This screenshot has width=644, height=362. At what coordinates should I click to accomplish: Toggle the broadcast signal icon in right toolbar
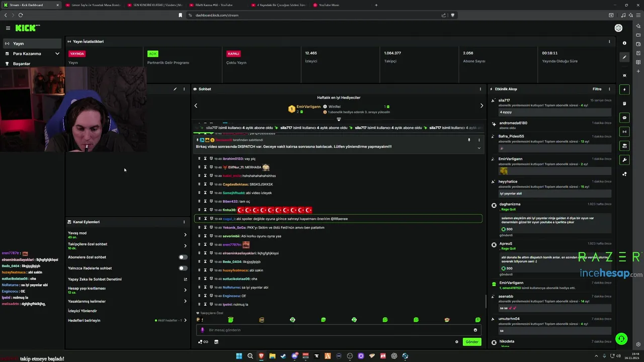(x=624, y=132)
